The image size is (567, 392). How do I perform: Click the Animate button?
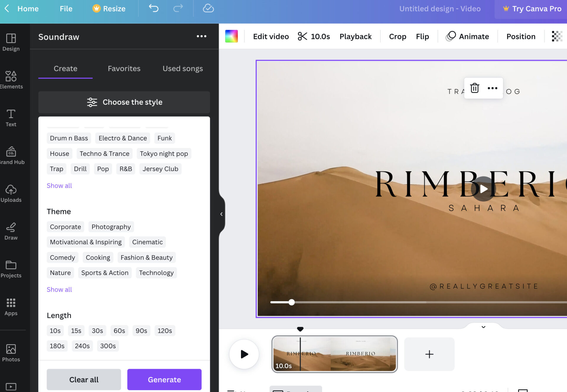pos(467,36)
